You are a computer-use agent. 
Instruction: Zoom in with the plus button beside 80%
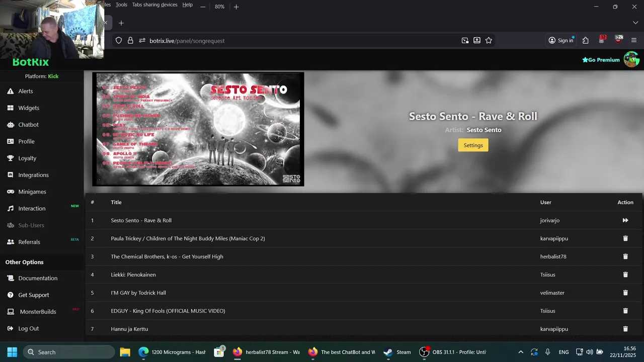pos(236,7)
